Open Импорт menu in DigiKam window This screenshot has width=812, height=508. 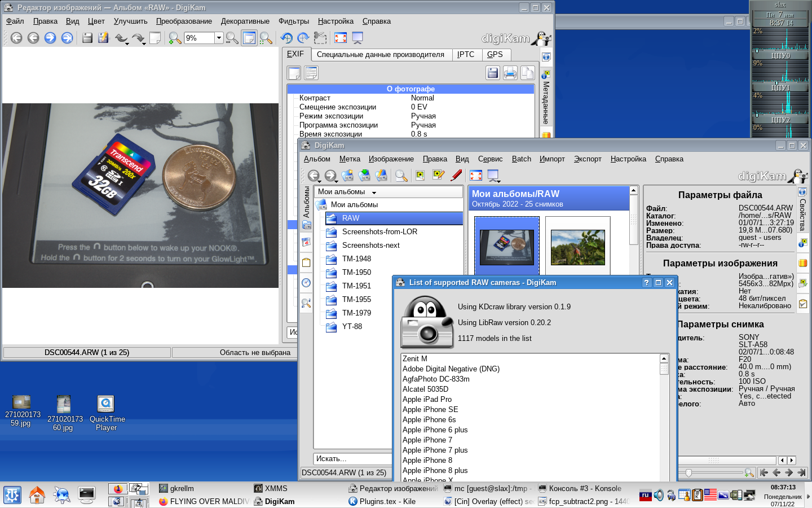552,159
